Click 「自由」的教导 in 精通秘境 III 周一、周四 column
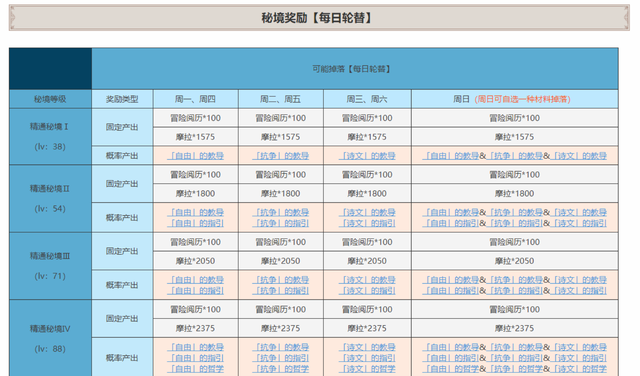Viewport: 640px width, 376px height. (196, 280)
